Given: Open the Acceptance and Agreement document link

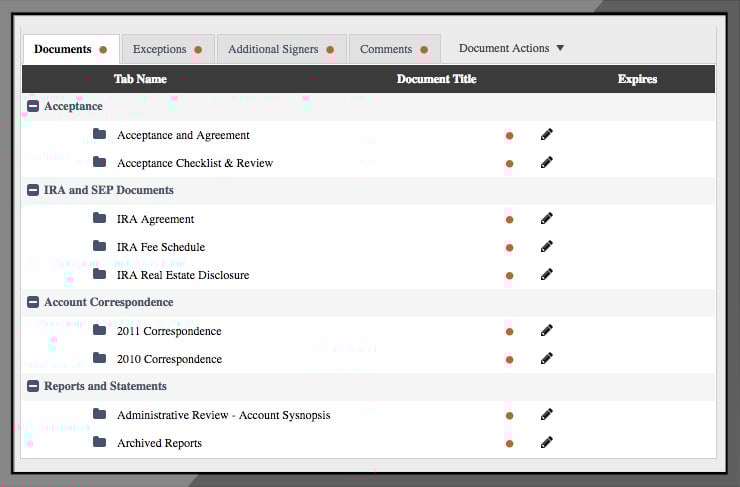Looking at the screenshot, I should [183, 135].
